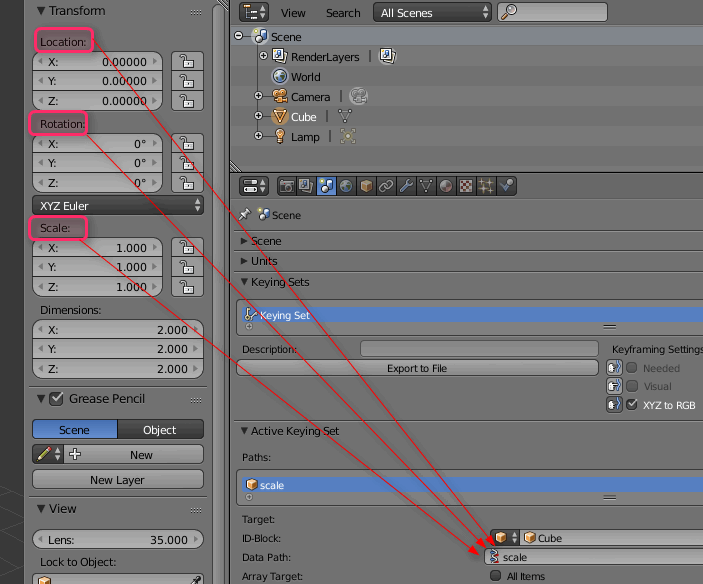Open the Render properties tab
This screenshot has width=703, height=584.
[286, 186]
